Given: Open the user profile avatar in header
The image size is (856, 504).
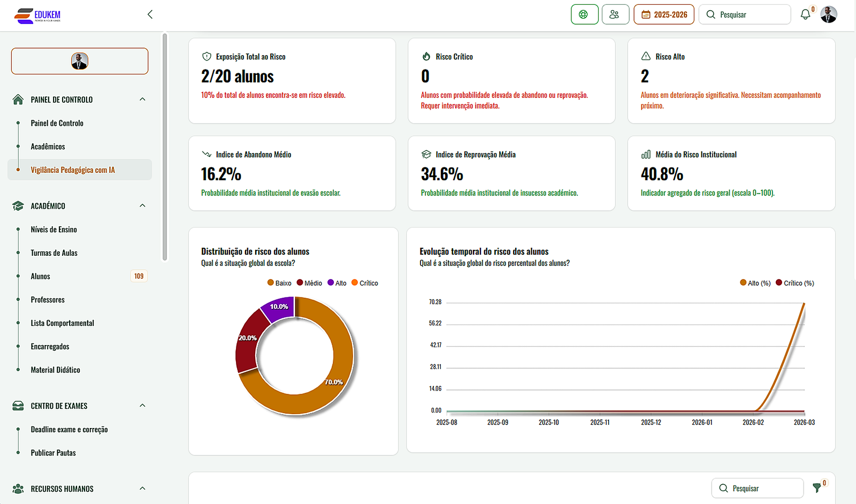Looking at the screenshot, I should 828,14.
